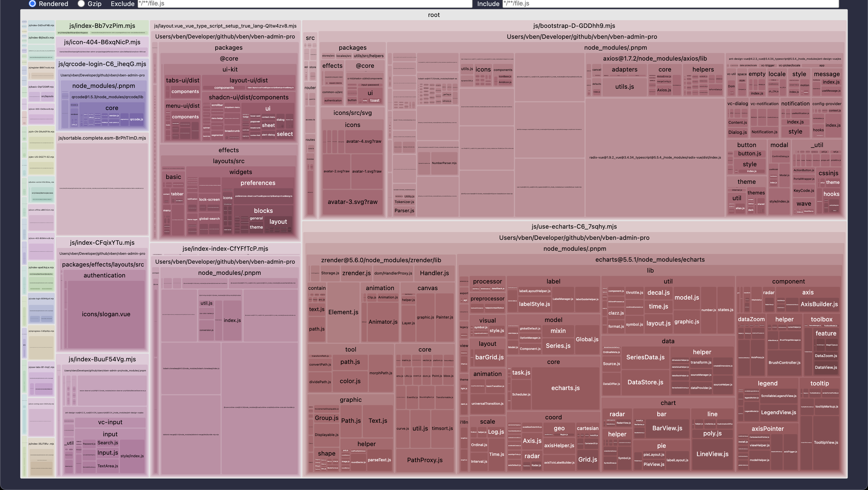Open the js/sortable.complete.esm-BrPhTlmD.mjs block
Viewport: 868px width, 490px height.
pyautogui.click(x=102, y=138)
